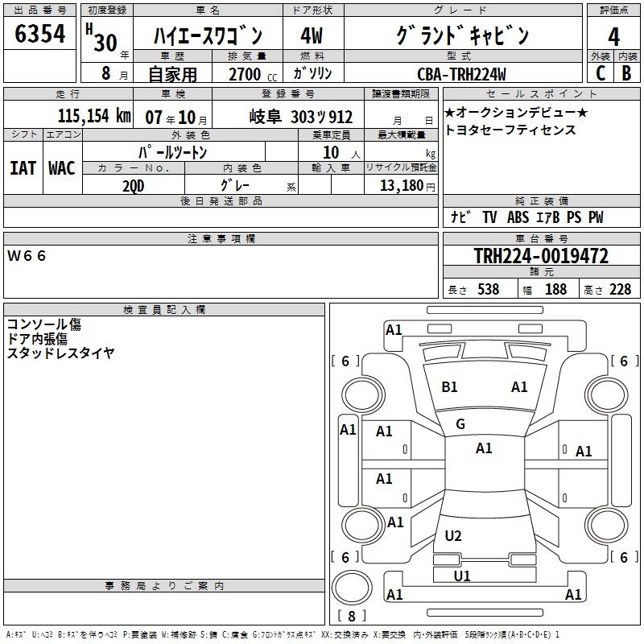Select the exterior color パールツートン

(x=173, y=152)
